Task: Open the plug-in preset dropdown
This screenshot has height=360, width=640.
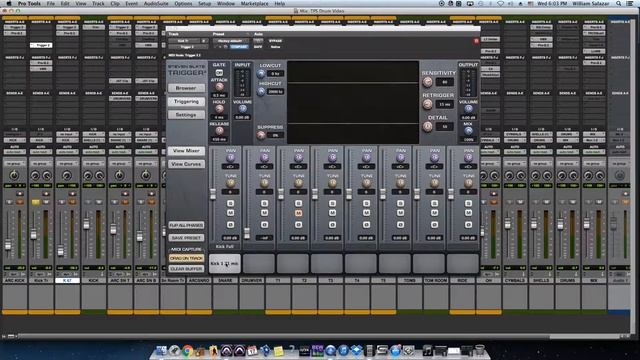Action: pyautogui.click(x=232, y=41)
